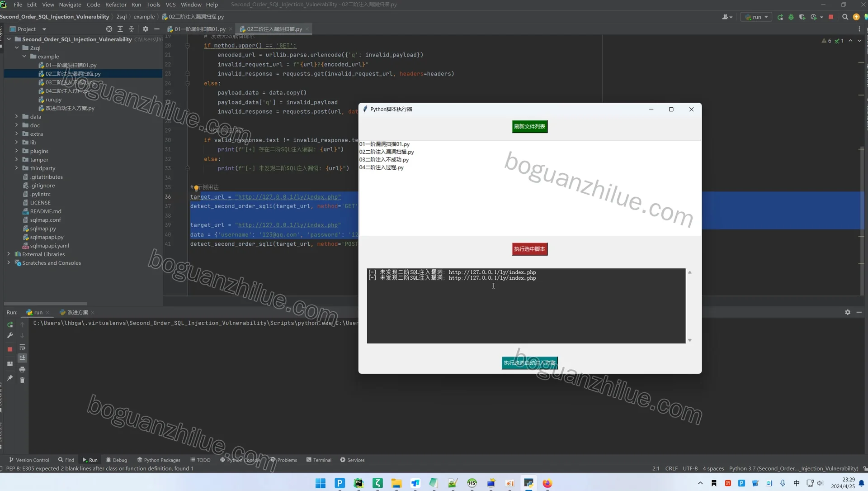
Task: Click the green rerun icon in the top toolbar
Action: [780, 17]
